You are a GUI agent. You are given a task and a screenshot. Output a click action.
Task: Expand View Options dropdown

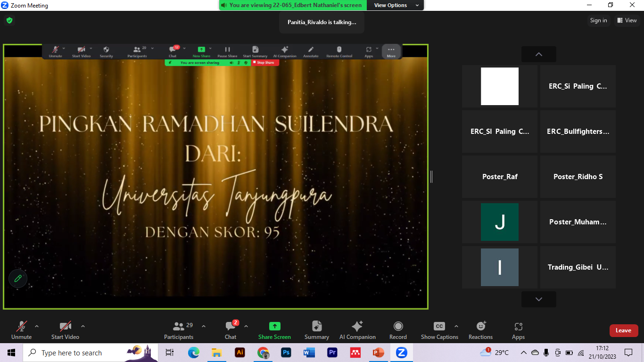coord(396,5)
